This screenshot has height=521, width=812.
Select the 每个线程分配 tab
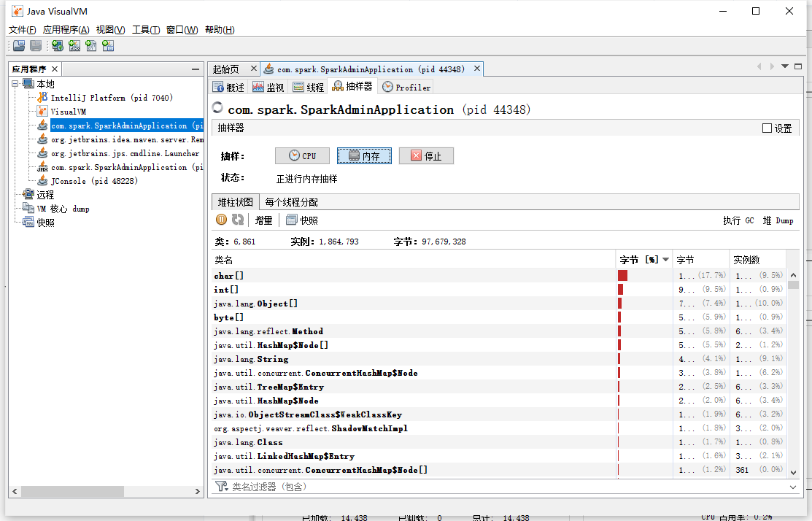point(292,202)
